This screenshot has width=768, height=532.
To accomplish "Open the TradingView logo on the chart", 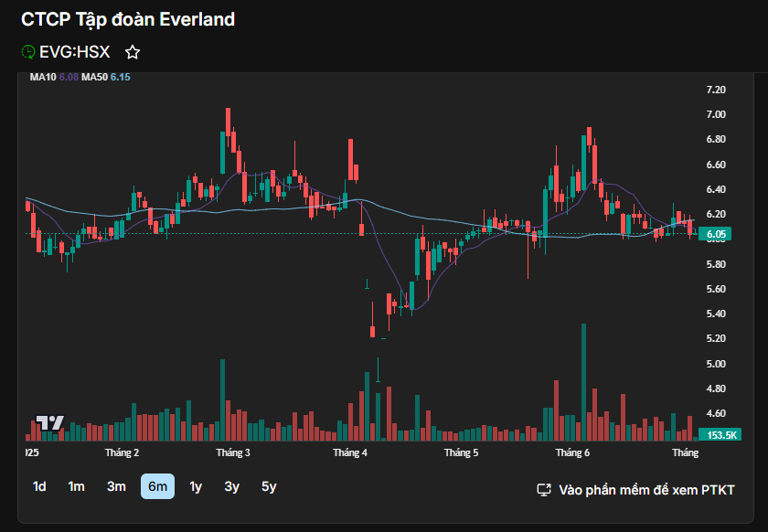I will [x=50, y=423].
